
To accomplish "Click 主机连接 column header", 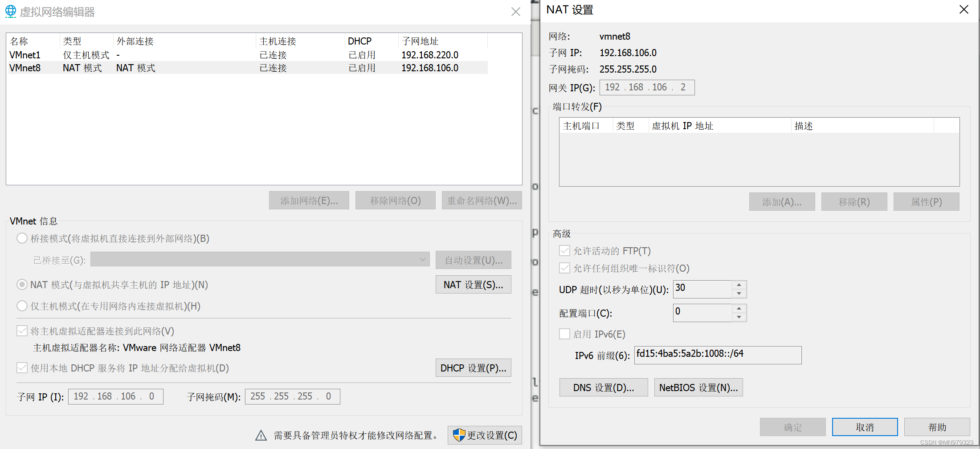I will 301,41.
